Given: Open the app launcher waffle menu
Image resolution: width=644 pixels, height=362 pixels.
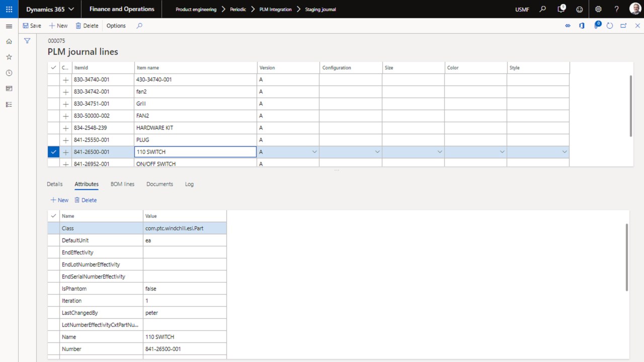Looking at the screenshot, I should click(x=9, y=9).
